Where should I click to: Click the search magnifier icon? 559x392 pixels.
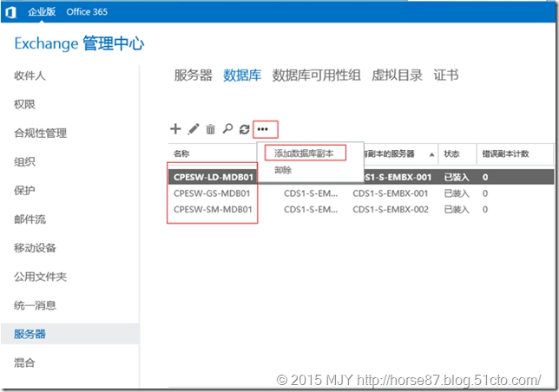pos(227,129)
